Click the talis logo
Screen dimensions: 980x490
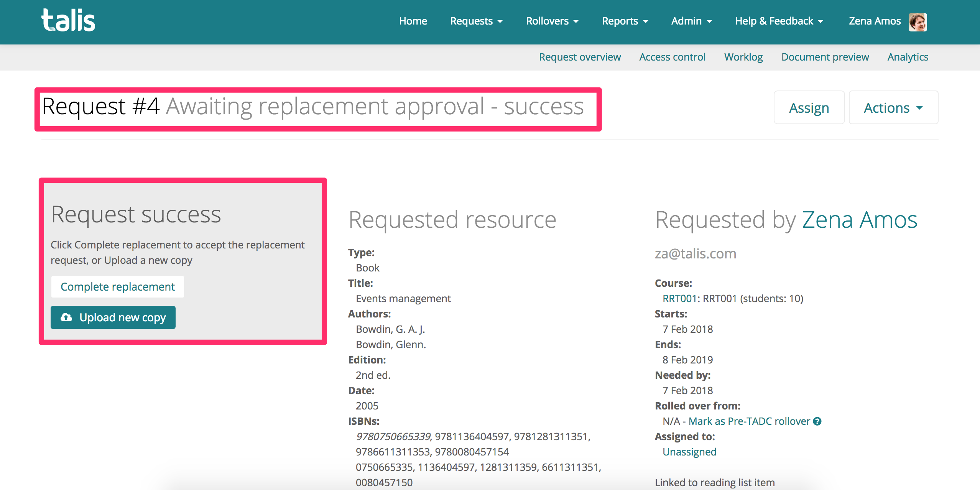pos(68,20)
